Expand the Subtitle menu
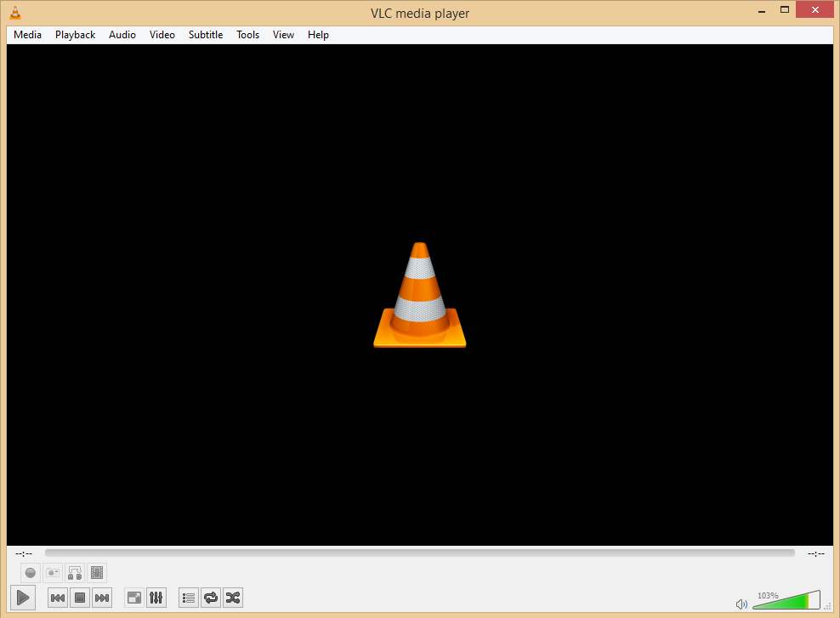Viewport: 840px width, 618px height. coord(206,35)
